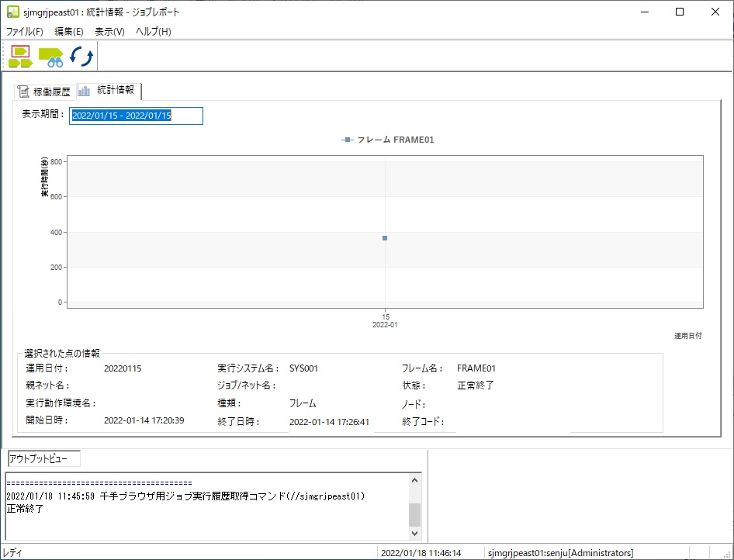734x560 pixels.
Task: Minimize the job report window
Action: [x=645, y=12]
